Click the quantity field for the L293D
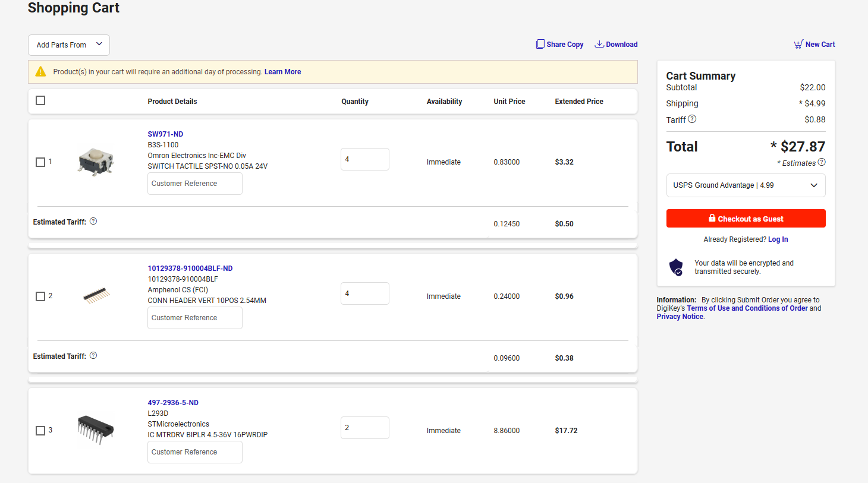The height and width of the screenshot is (483, 868). tap(364, 428)
